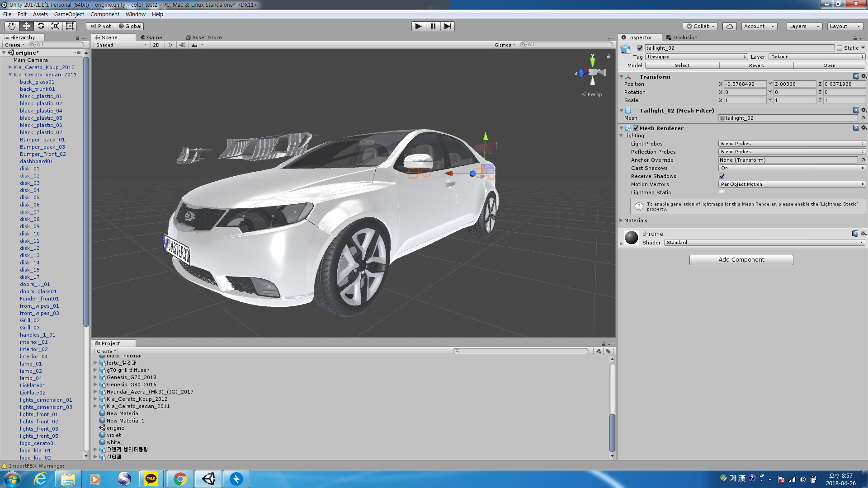Viewport: 868px width, 488px height.
Task: Switch to the Asset Store tab
Action: [204, 38]
